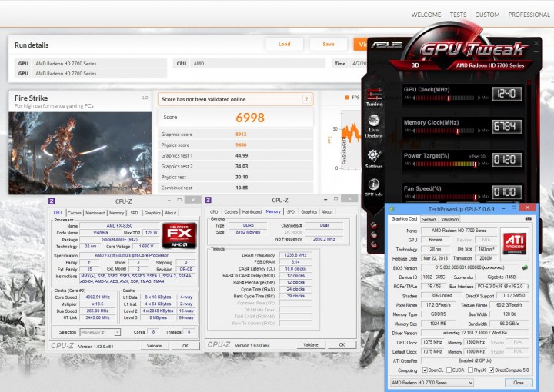Viewport: 554px width, 392px height.
Task: Go to the TESTS tab in 3DMark
Action: pyautogui.click(x=458, y=15)
